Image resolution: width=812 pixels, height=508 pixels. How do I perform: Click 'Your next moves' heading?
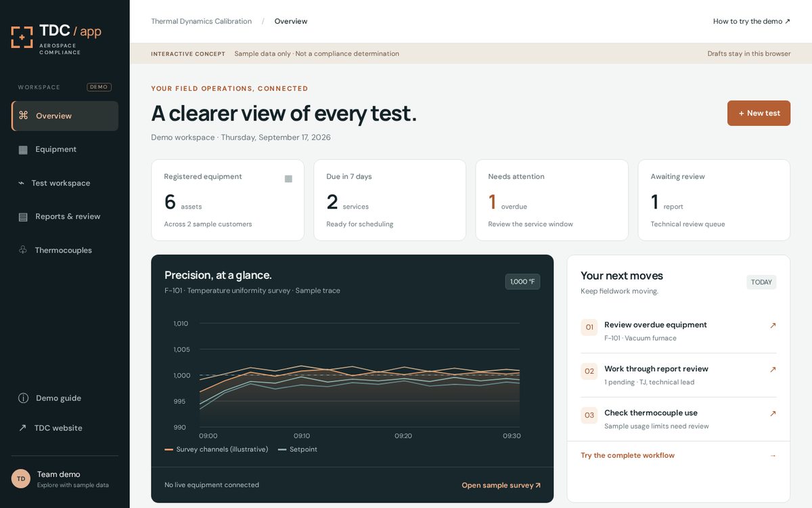[x=622, y=276]
